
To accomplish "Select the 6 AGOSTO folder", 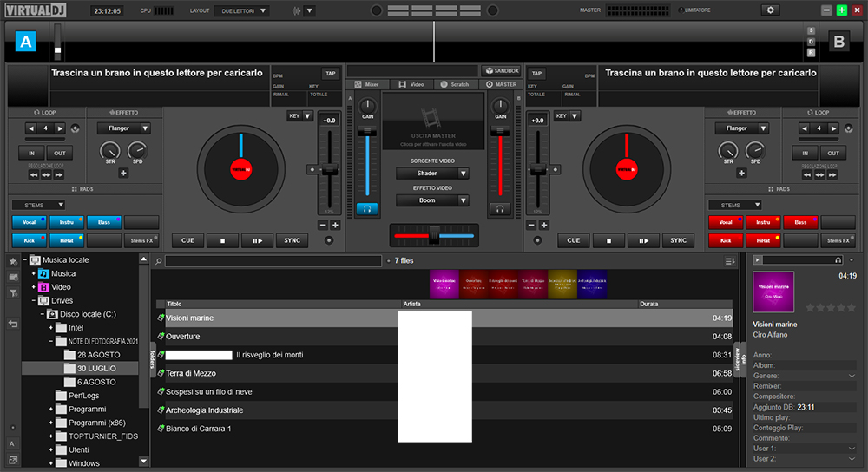I will point(96,382).
